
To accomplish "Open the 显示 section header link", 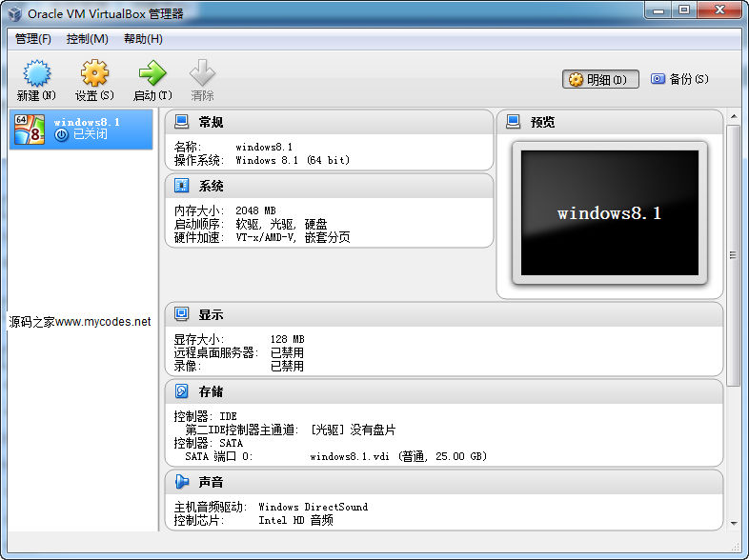I will (211, 314).
